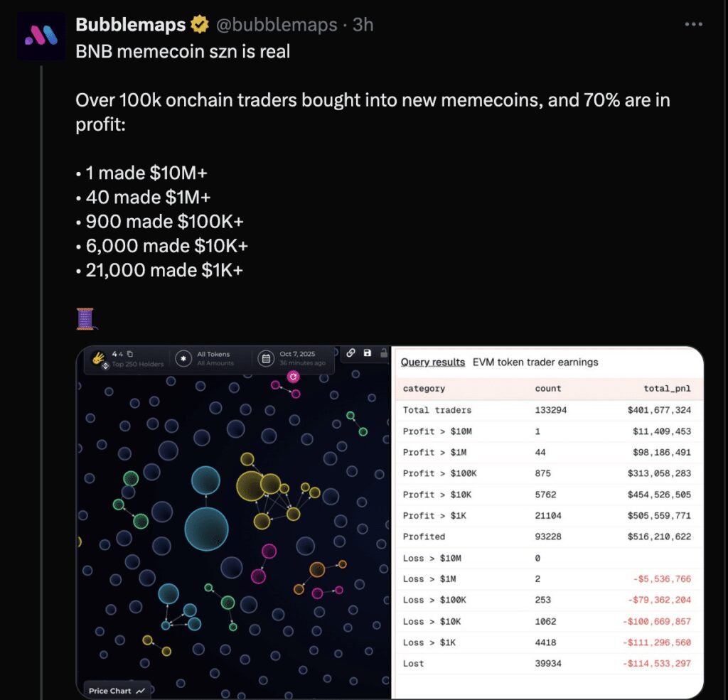Switch to the Query results tab

point(432,362)
